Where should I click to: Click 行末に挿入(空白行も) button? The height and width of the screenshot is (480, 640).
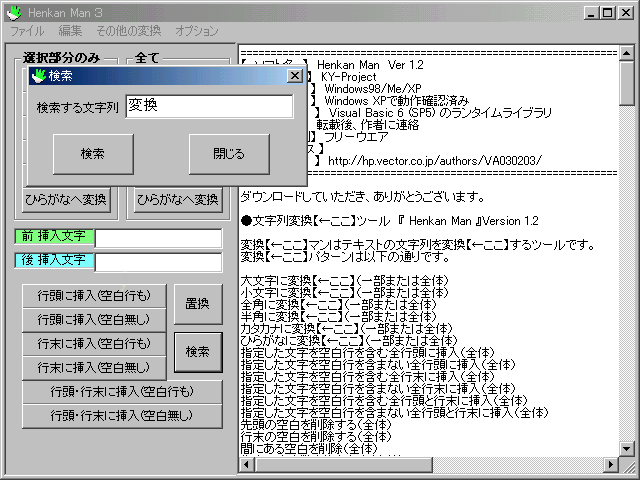(94, 344)
